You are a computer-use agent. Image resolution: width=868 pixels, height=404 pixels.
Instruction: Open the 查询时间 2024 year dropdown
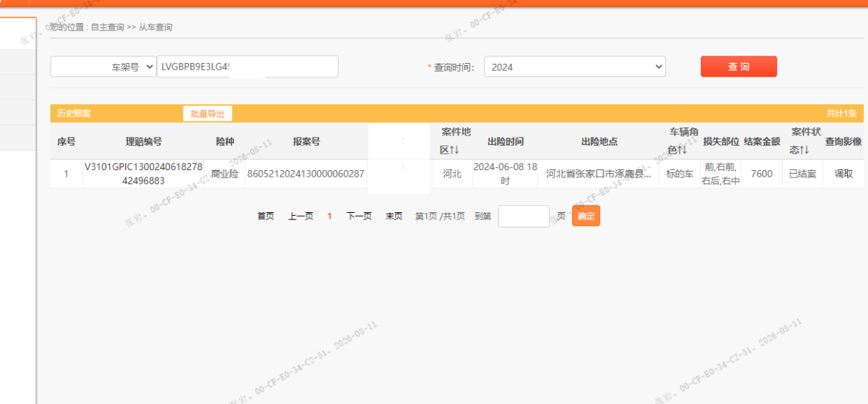click(574, 67)
